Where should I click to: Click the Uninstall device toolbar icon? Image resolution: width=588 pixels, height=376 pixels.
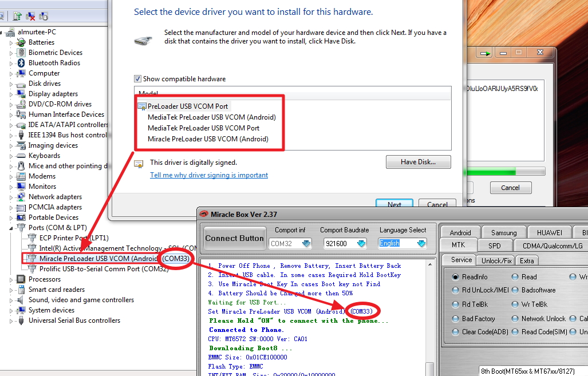click(x=30, y=16)
